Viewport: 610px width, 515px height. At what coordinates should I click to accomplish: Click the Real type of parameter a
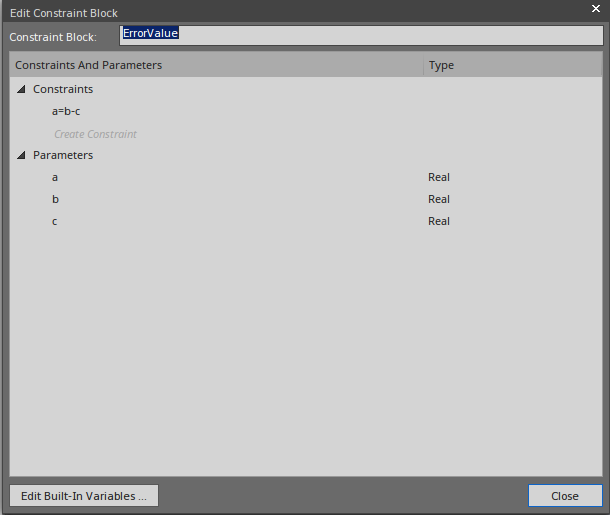click(439, 177)
